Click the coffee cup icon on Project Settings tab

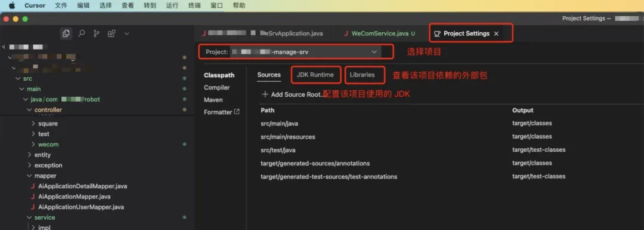pos(437,33)
